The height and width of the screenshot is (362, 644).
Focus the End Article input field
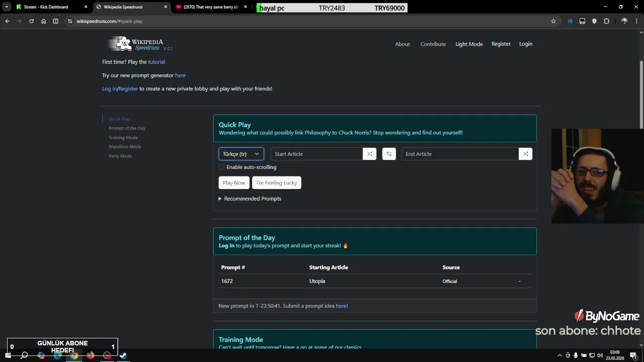pos(460,154)
